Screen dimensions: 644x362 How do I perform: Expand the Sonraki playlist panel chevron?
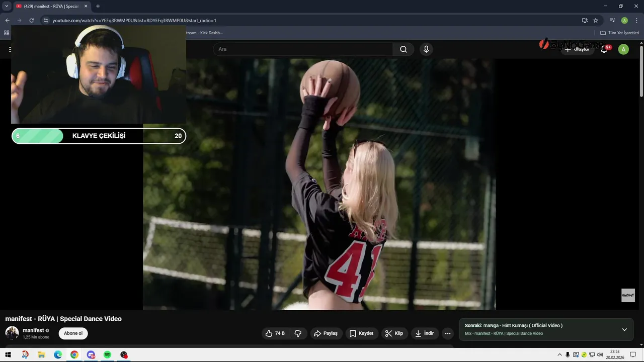pyautogui.click(x=624, y=330)
